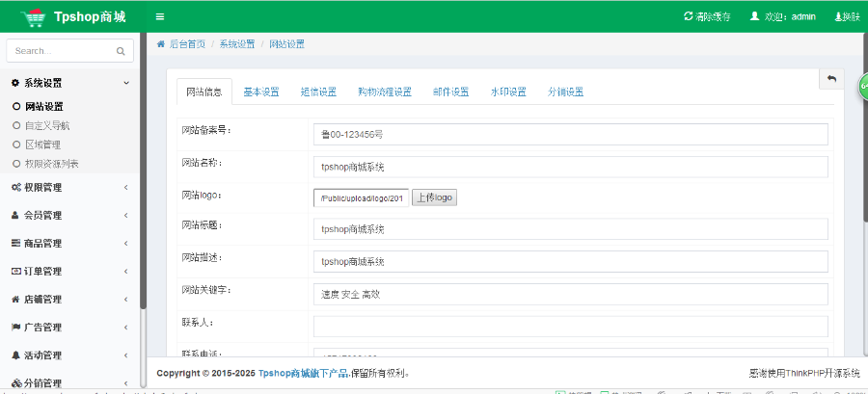Expand the 会员管理 menu arrow
The width and height of the screenshot is (868, 394).
click(x=126, y=215)
